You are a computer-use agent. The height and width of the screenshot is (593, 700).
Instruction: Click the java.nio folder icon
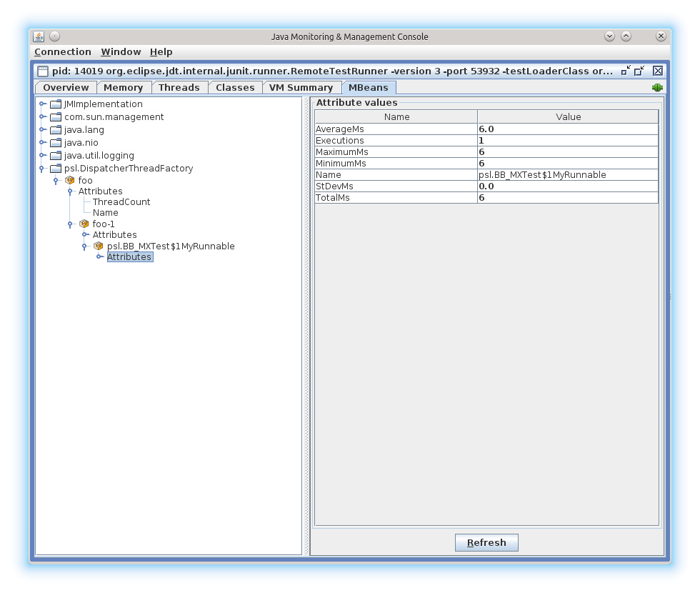click(56, 143)
